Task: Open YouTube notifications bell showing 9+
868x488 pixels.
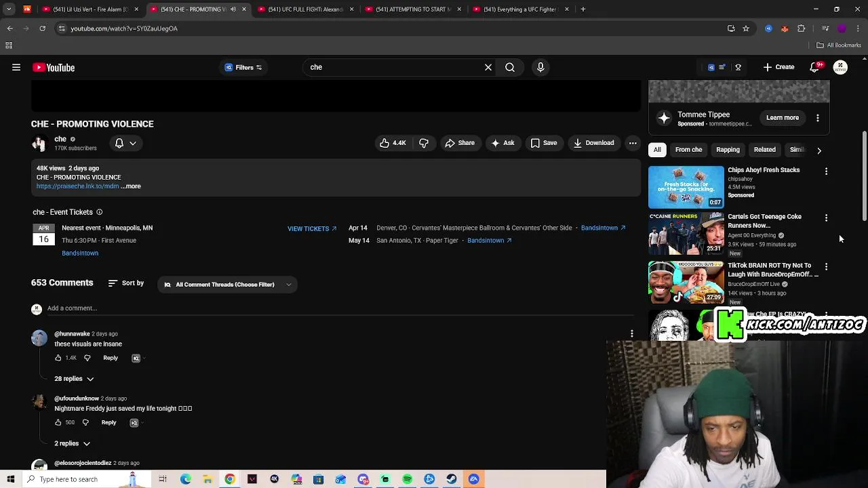Action: (816, 67)
